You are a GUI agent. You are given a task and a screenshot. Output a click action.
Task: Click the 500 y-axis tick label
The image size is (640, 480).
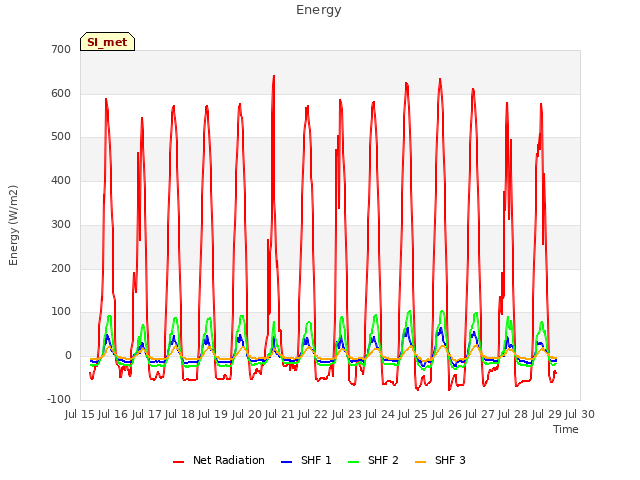(x=61, y=137)
